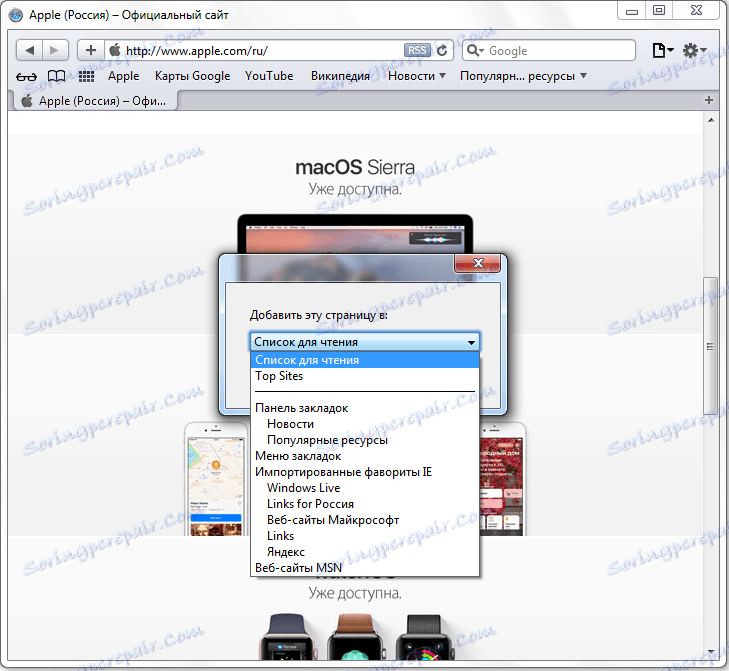Screen dimensions: 729x671
Task: Select Список для чтения in dropdown list
Action: pos(364,360)
